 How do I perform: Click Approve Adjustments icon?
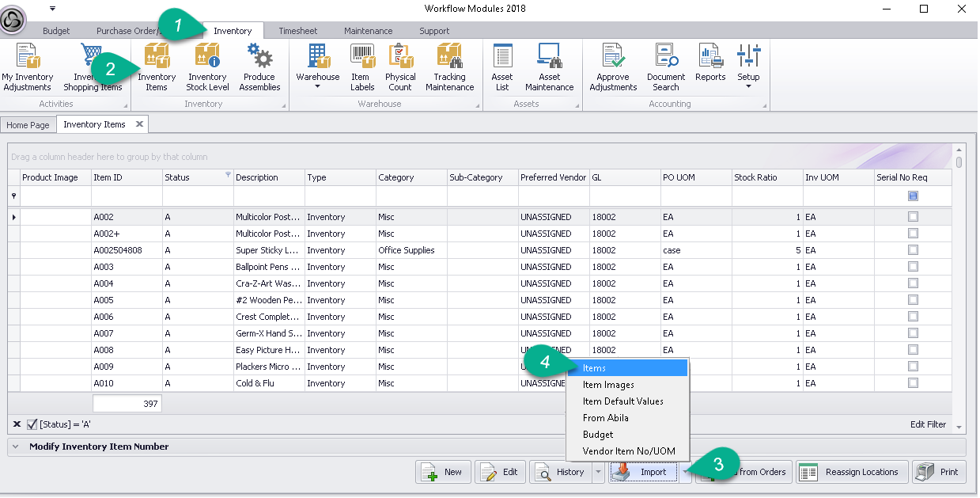613,67
